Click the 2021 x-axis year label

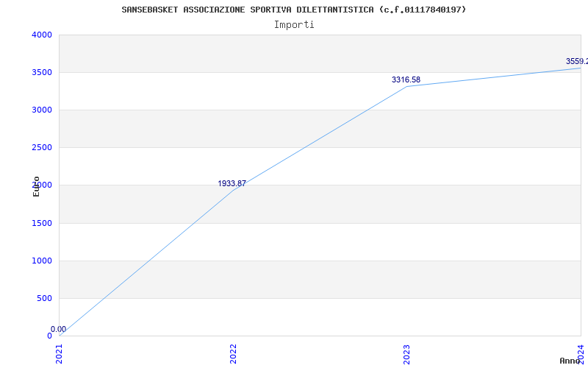click(x=60, y=354)
